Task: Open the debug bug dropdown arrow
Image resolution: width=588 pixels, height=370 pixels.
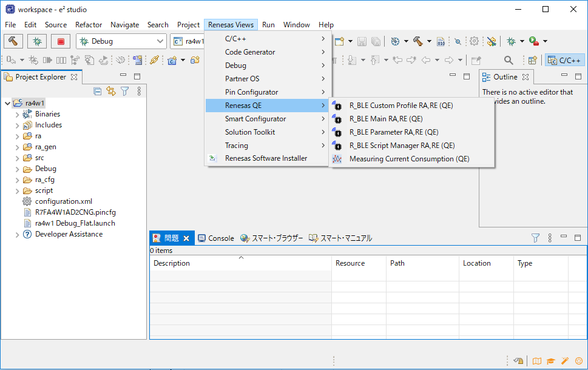Action: [x=522, y=41]
